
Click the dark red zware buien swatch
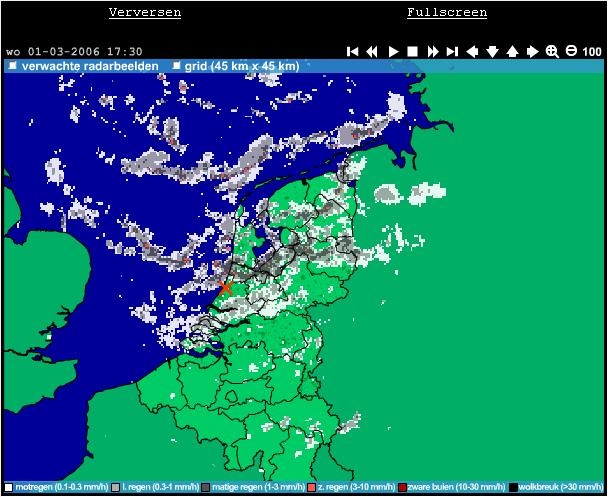402,487
